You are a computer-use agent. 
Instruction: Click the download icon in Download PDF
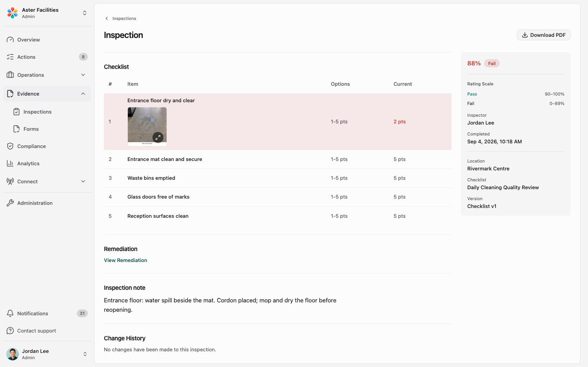[524, 35]
